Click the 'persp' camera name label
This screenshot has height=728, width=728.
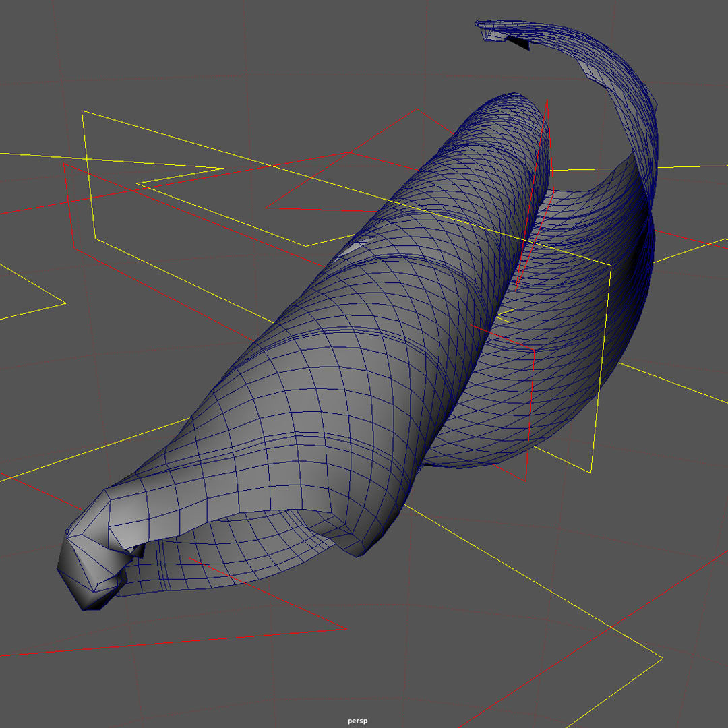coord(357,721)
